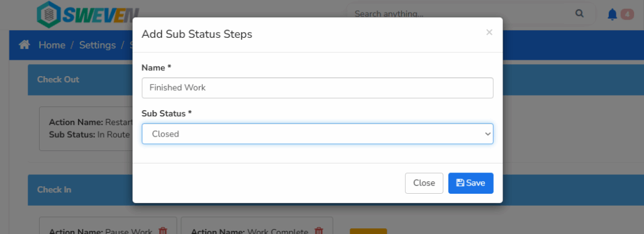Screen dimensions: 644x234
Task: Delete the Pause Work action via trash icon
Action: click(163, 231)
